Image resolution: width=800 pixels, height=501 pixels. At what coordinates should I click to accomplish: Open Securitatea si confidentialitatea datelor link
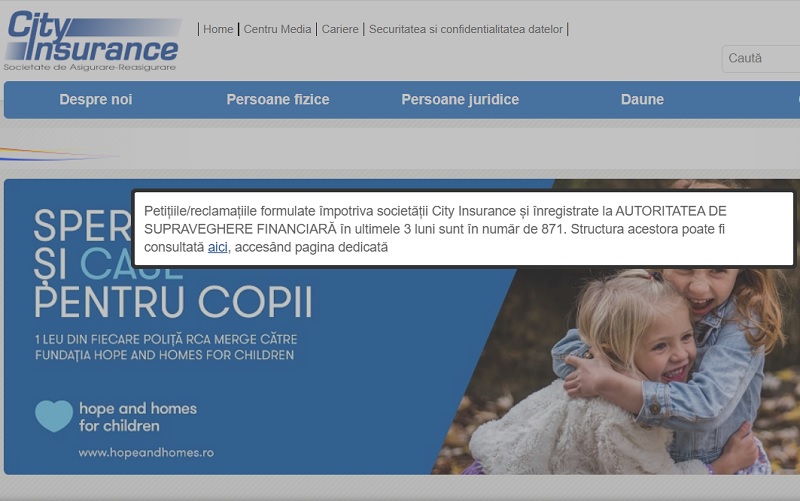tap(466, 29)
